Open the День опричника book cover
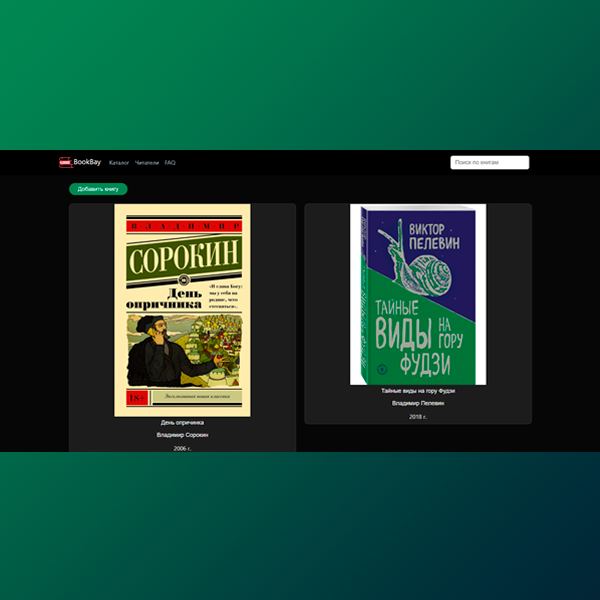This screenshot has height=600, width=600. coord(183,310)
